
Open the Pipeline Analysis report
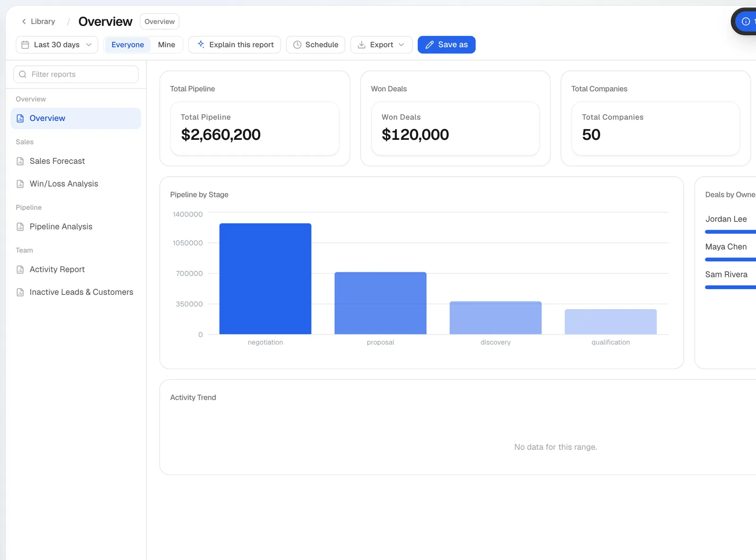coord(76,227)
